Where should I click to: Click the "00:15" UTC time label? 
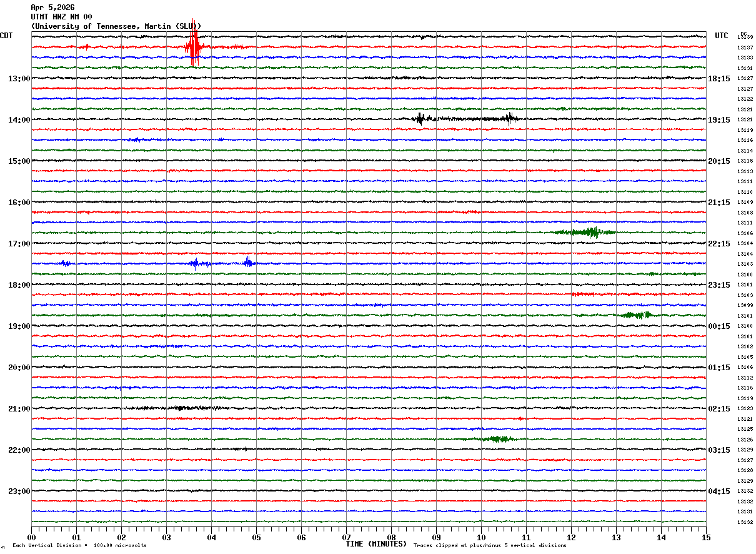point(719,326)
